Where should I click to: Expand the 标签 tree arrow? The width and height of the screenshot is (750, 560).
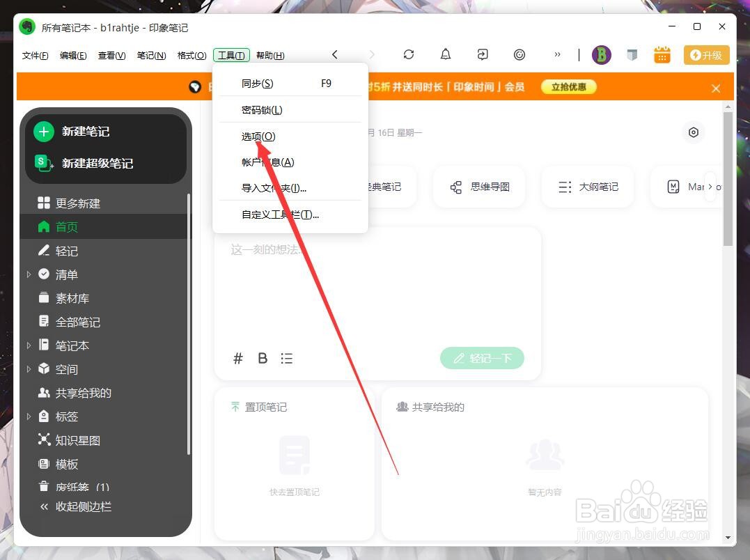[29, 417]
